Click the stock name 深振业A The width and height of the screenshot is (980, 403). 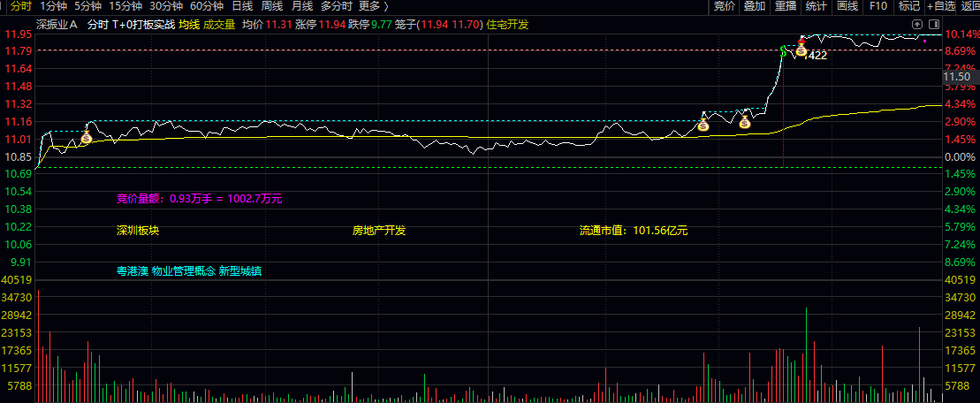click(x=57, y=25)
